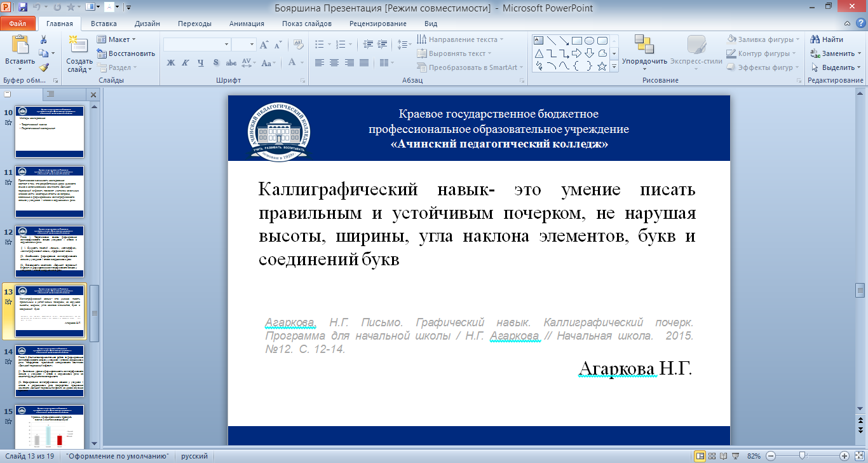Open the font name combo box

(197, 45)
